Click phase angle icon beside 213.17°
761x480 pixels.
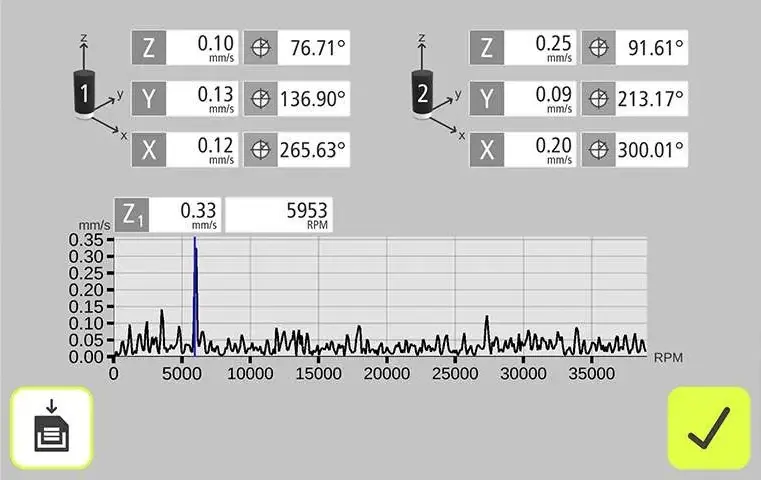point(598,99)
